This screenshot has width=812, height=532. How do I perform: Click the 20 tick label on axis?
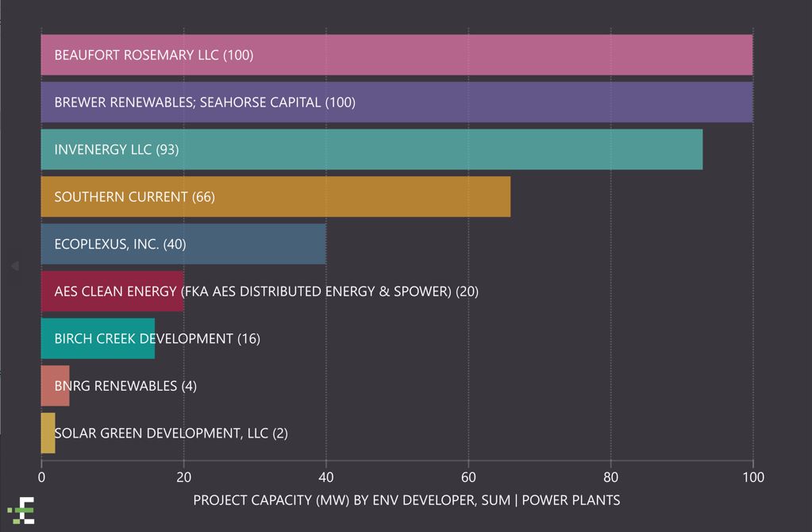(x=183, y=477)
